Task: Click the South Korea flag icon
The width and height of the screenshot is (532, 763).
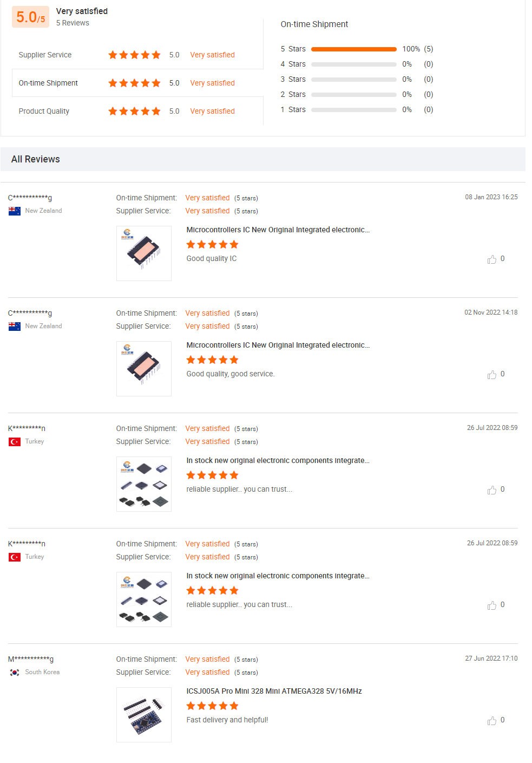Action: 15,673
